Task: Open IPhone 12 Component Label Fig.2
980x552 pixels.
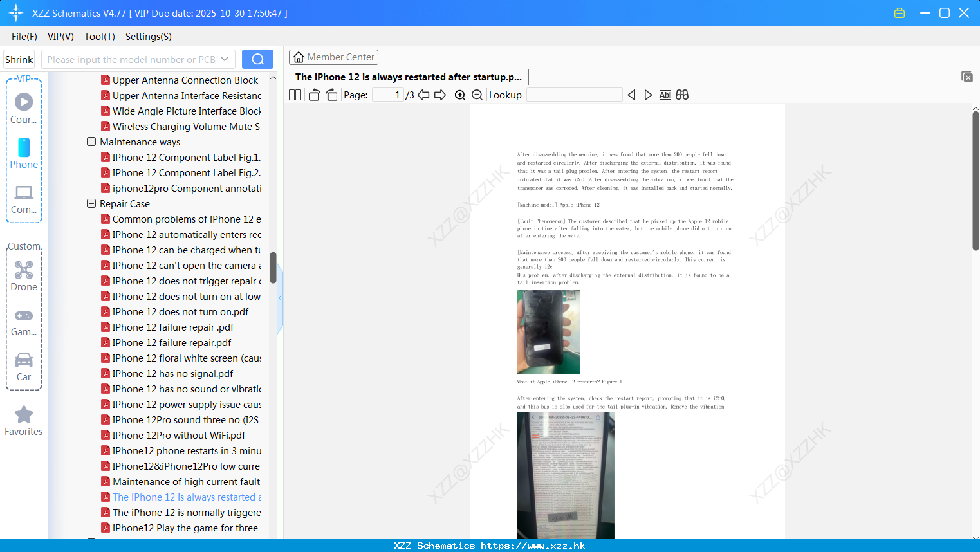Action: coord(181,172)
